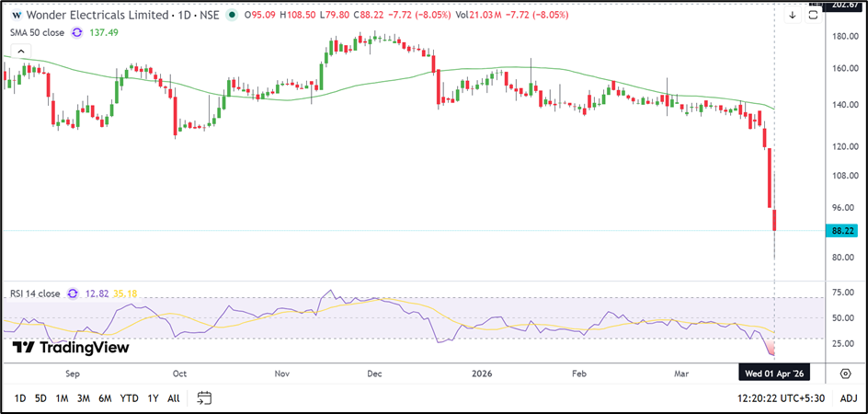868x414 pixels.
Task: Click the TradingView logo
Action: [x=71, y=348]
